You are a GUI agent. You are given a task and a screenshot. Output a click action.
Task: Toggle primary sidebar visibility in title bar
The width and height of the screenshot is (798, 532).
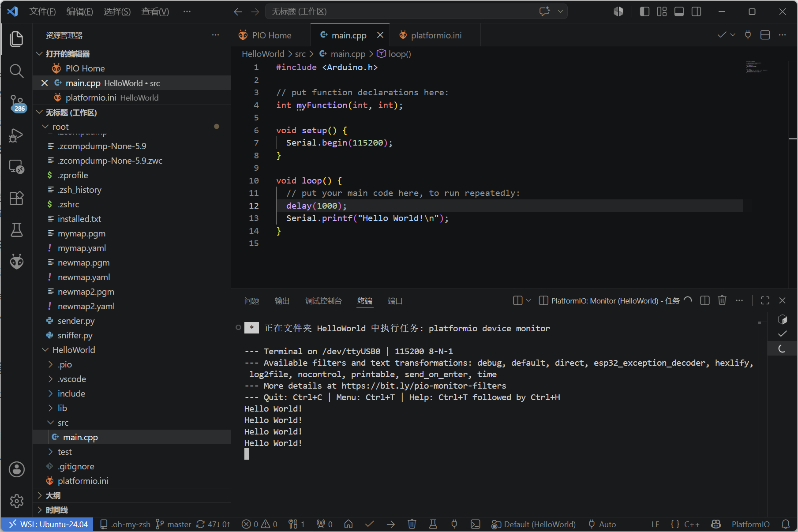pos(644,11)
